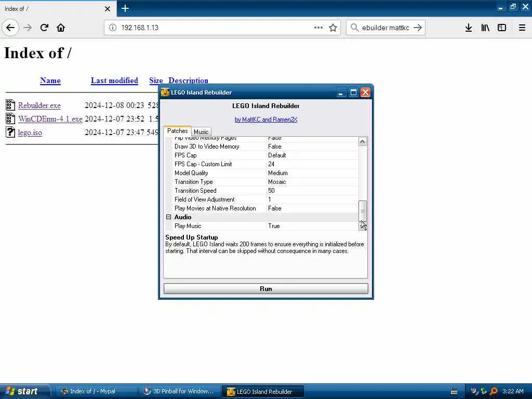The width and height of the screenshot is (532, 399).
Task: Reload the page with refresh icon
Action: click(x=44, y=28)
